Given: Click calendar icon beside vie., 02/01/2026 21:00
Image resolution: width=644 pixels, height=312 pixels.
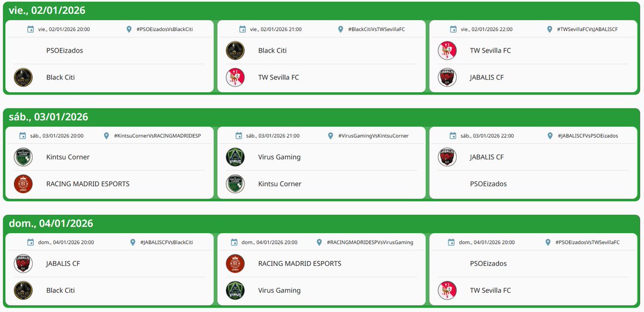Looking at the screenshot, I should click(x=243, y=29).
